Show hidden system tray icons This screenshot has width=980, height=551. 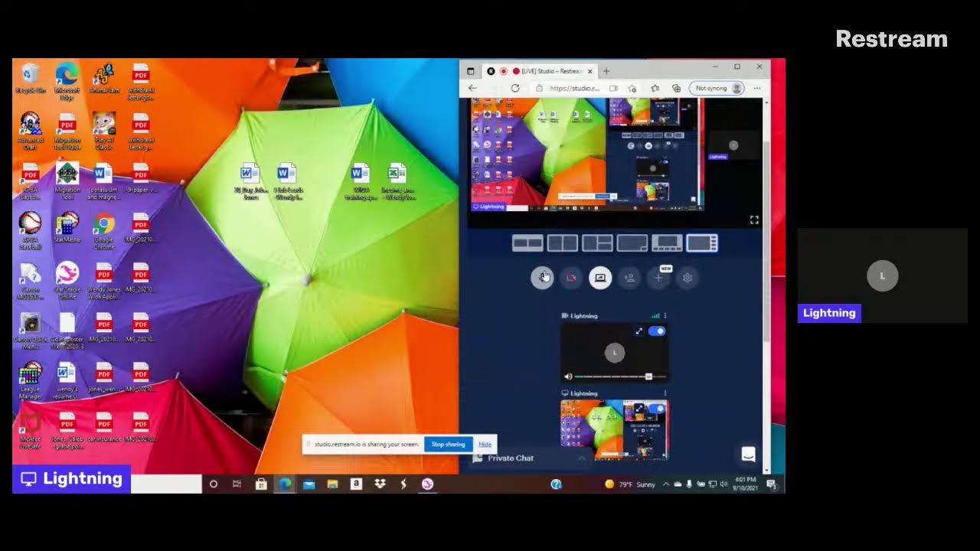(666, 484)
